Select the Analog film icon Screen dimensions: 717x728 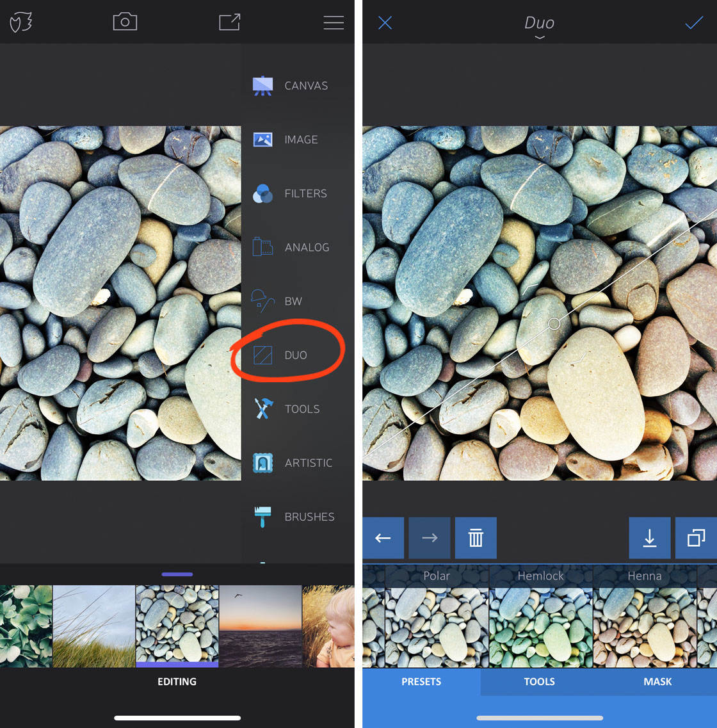pos(262,247)
